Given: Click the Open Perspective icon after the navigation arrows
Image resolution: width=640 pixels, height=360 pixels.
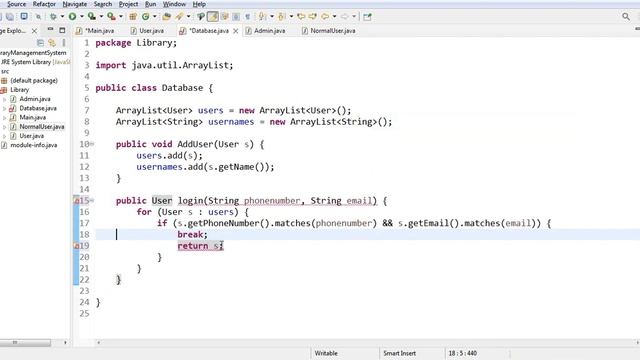Looking at the screenshot, I should [x=367, y=17].
